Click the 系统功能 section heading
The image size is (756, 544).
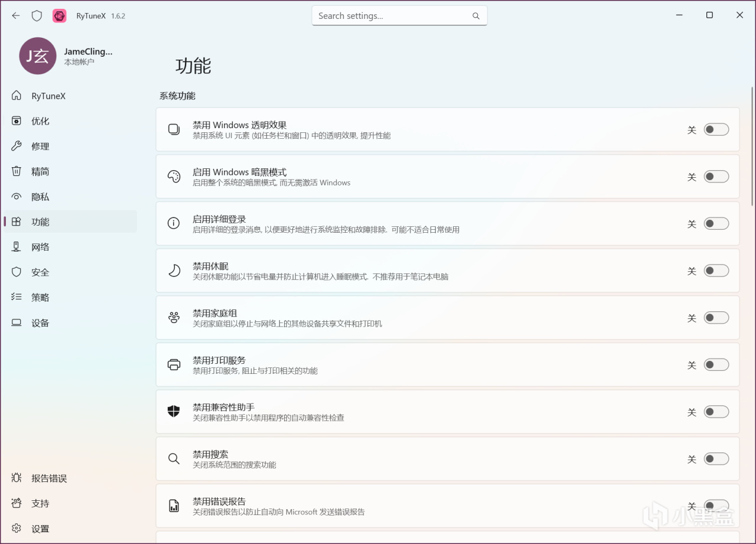coord(177,96)
